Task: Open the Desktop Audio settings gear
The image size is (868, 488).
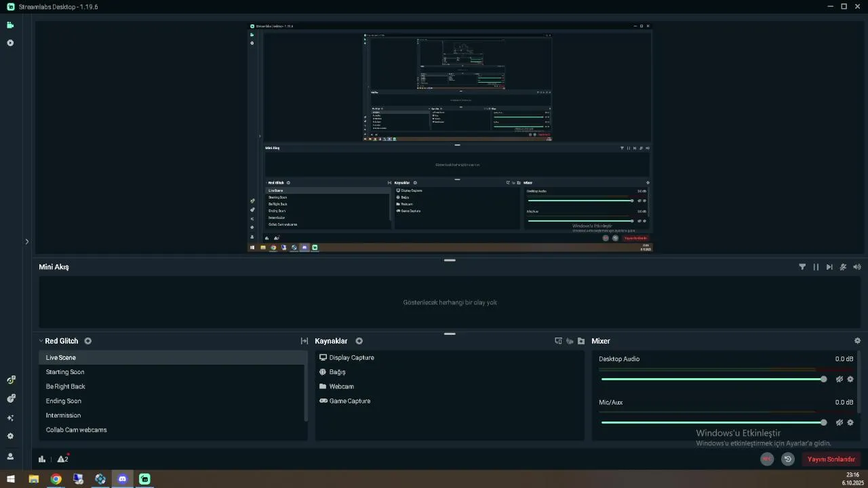Action: click(x=850, y=380)
